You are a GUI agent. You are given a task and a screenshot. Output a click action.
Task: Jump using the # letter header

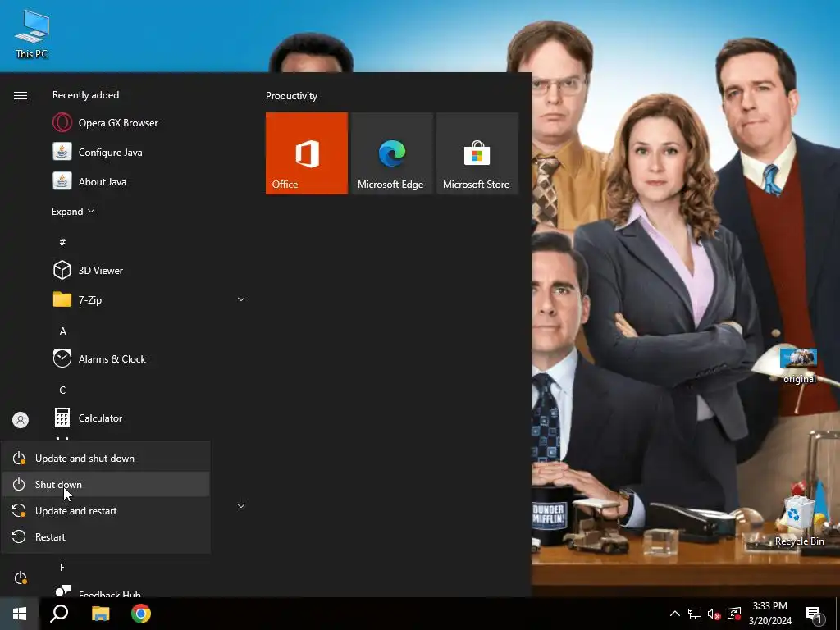[62, 242]
